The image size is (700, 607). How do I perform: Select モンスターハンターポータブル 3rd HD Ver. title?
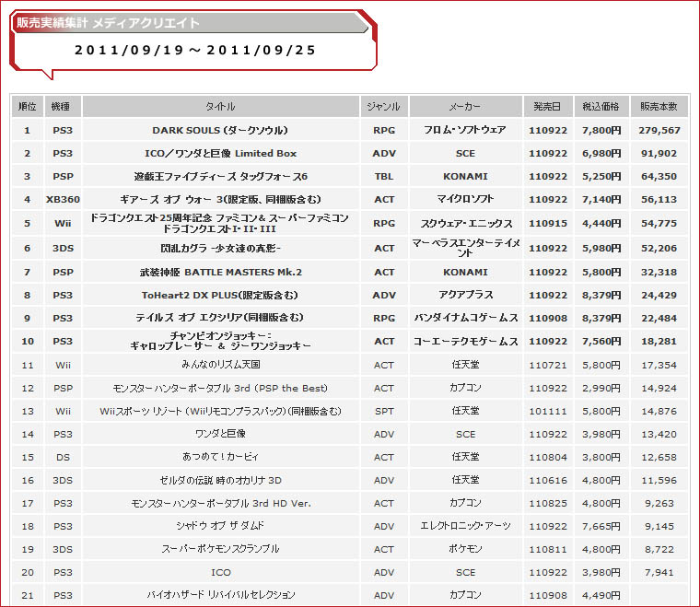[220, 504]
